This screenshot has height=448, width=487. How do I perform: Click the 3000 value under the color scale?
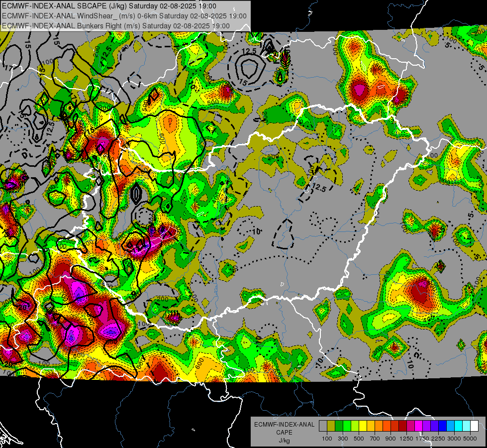(x=454, y=439)
